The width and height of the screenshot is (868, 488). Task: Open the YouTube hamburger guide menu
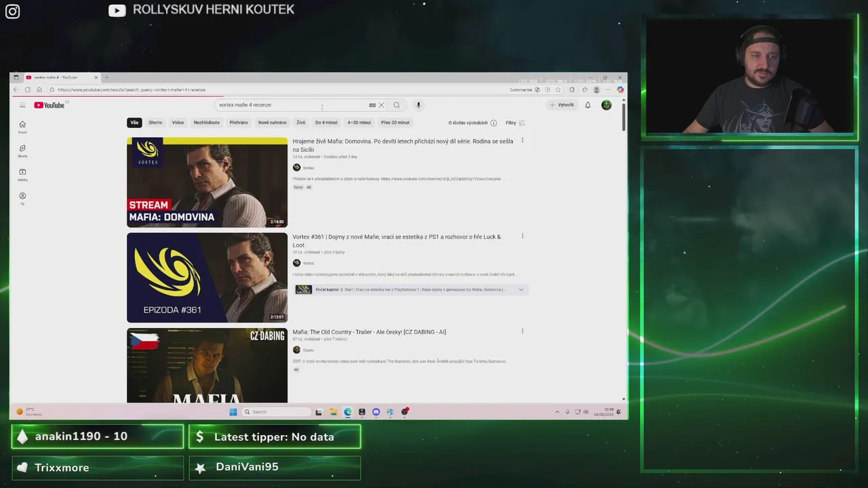(22, 105)
